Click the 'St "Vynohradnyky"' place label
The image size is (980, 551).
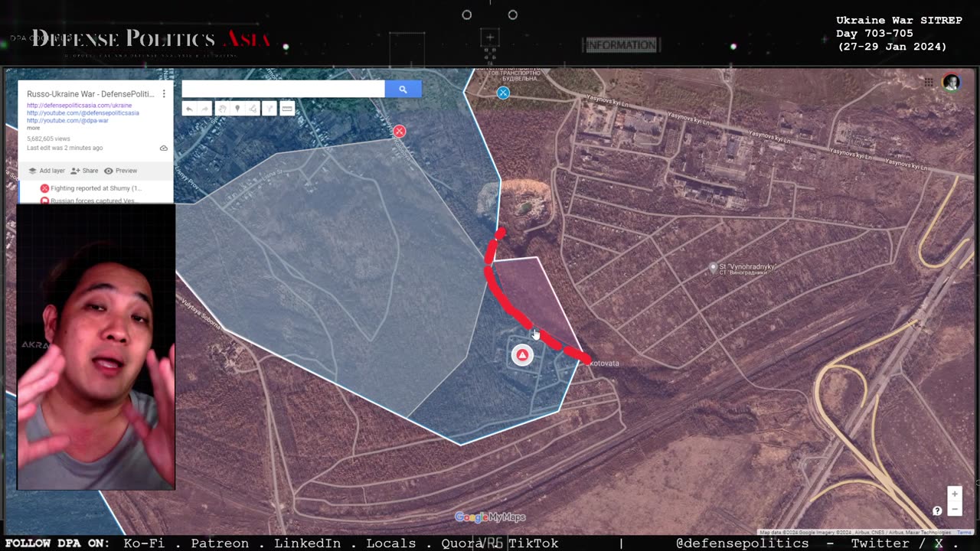pos(747,268)
